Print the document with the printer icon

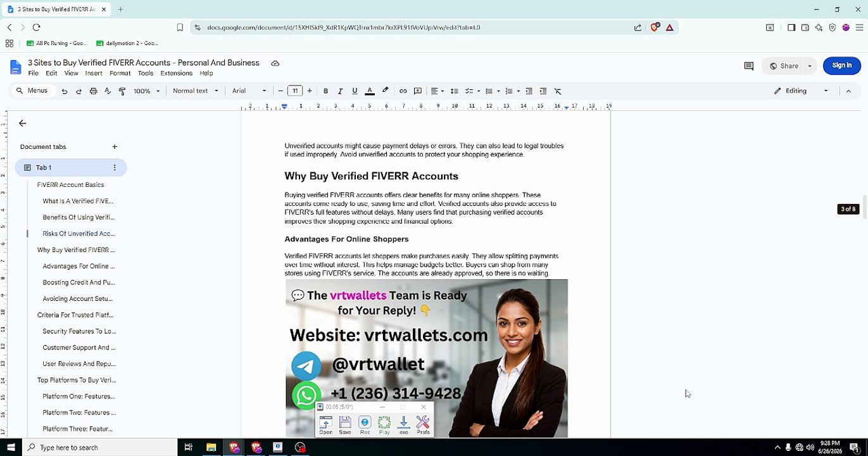pyautogui.click(x=93, y=91)
